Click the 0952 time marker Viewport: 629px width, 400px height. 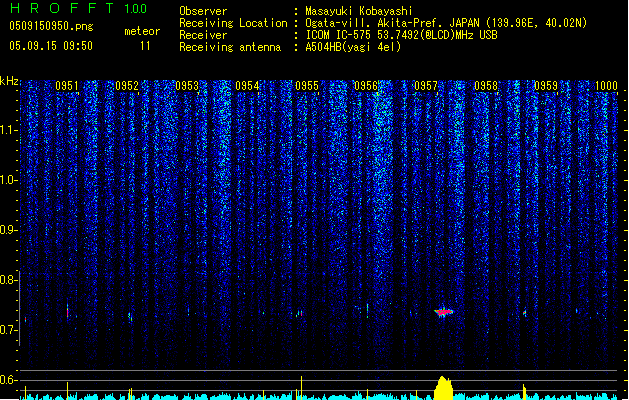click(x=127, y=86)
